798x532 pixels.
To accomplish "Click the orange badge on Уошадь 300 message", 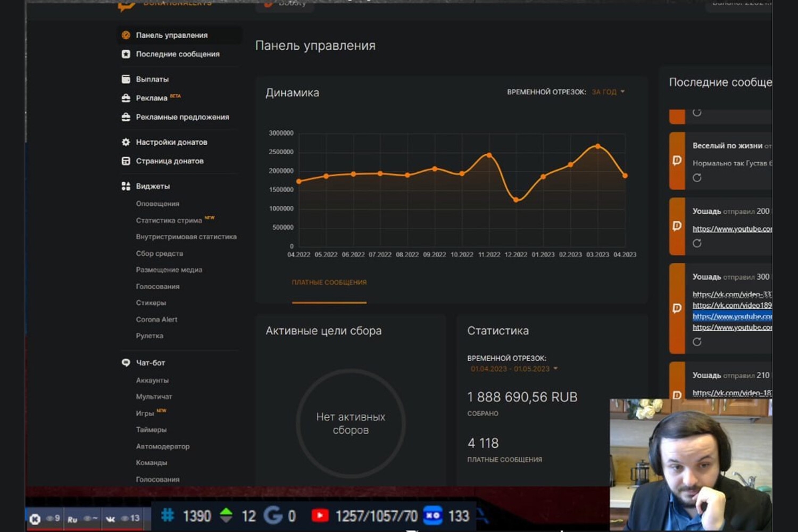I will [677, 308].
